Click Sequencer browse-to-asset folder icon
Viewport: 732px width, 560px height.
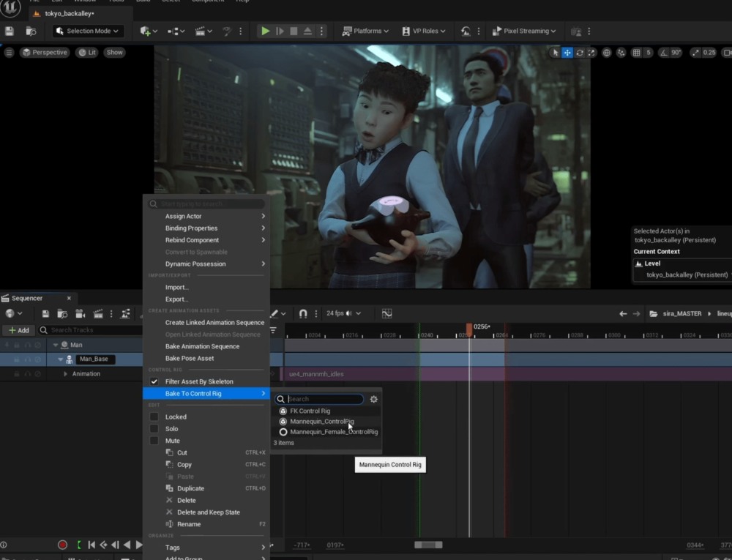tap(62, 313)
